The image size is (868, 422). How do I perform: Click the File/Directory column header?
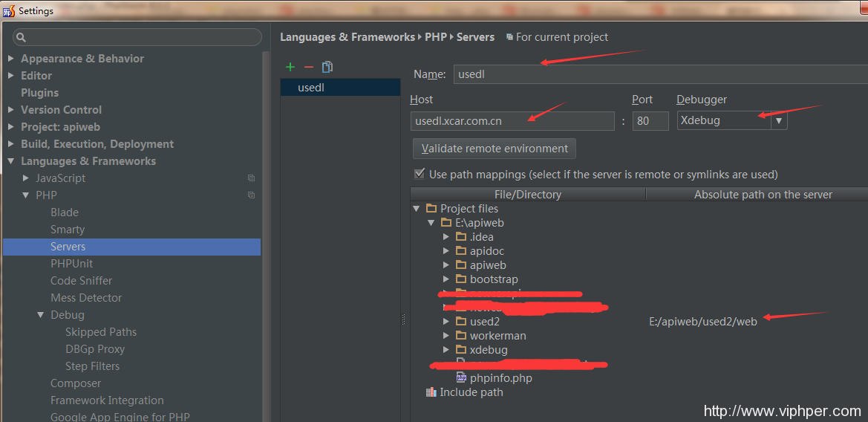pos(527,195)
